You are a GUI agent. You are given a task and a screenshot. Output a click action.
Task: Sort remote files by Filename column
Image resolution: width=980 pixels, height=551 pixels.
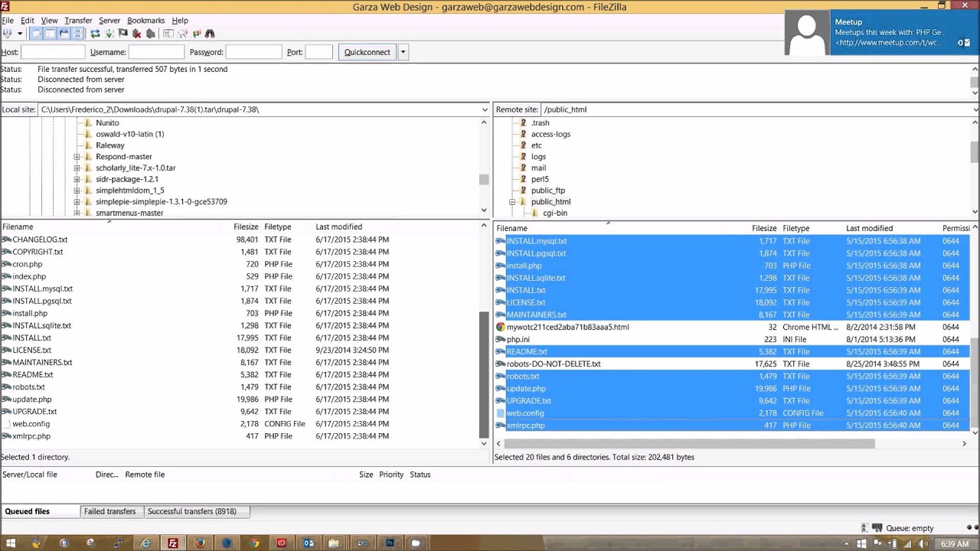[x=511, y=228]
